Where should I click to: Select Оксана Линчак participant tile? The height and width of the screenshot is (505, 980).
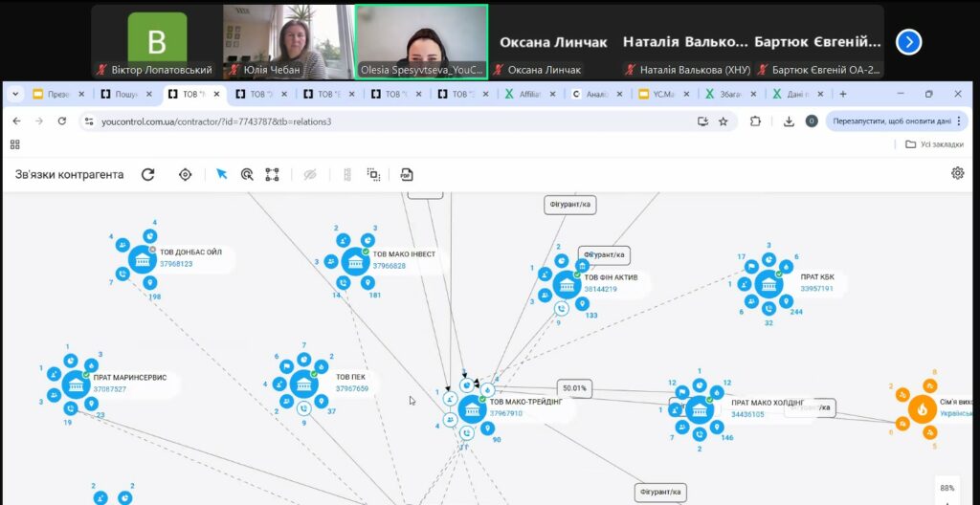coord(554,42)
